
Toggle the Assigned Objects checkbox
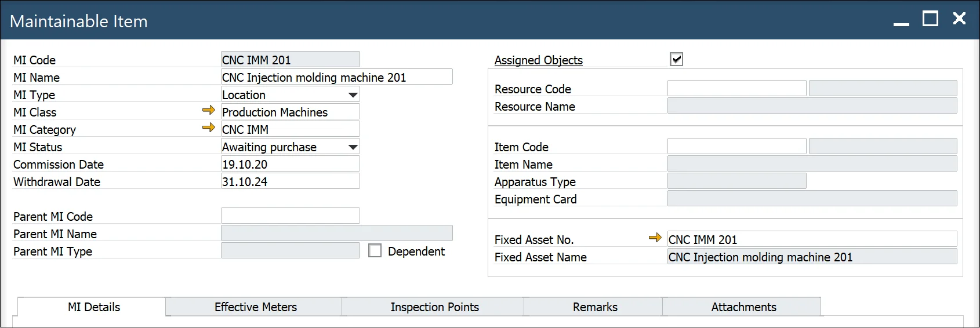tap(676, 59)
